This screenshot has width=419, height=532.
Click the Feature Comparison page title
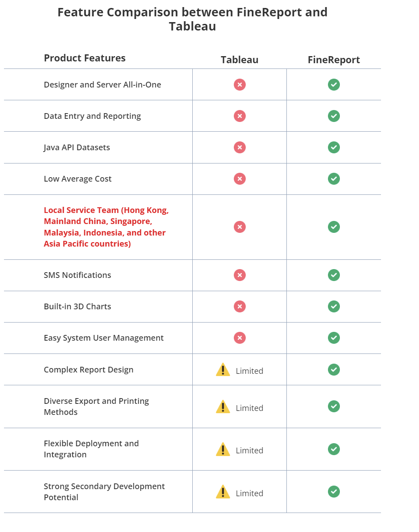point(192,19)
